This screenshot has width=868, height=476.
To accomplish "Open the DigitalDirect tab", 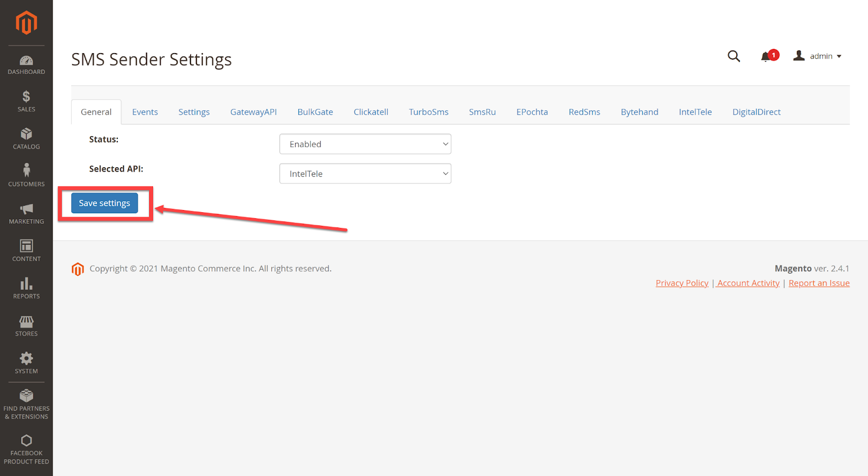I will pyautogui.click(x=756, y=112).
